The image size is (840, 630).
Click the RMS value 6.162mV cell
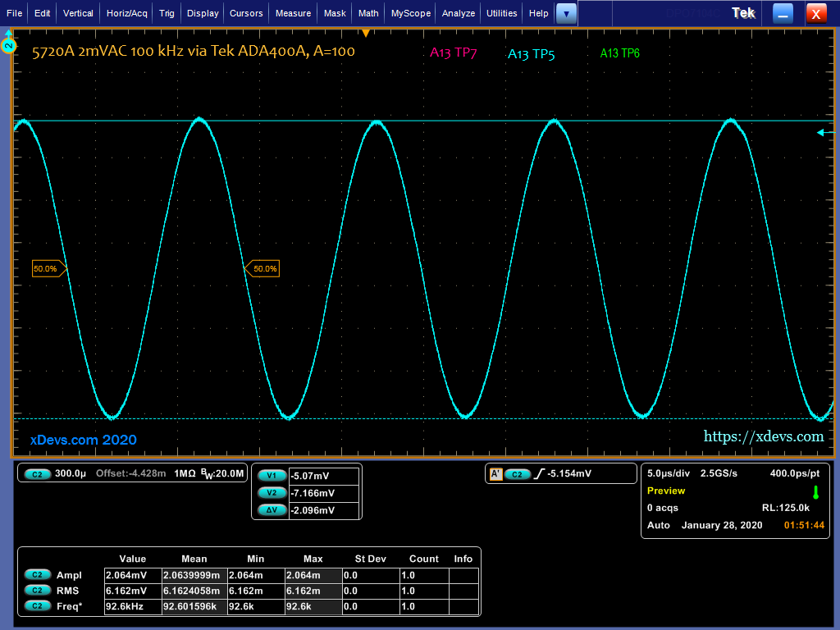[x=133, y=591]
